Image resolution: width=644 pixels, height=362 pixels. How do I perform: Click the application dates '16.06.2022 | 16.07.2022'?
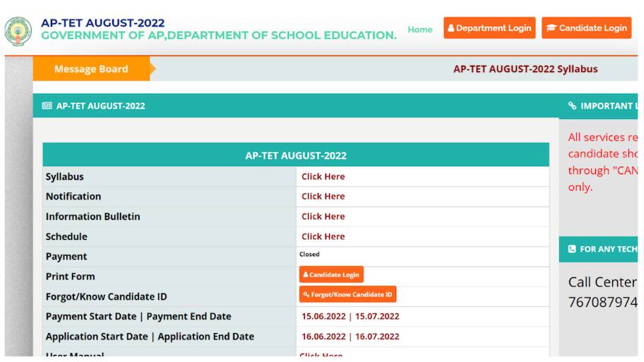(x=350, y=337)
